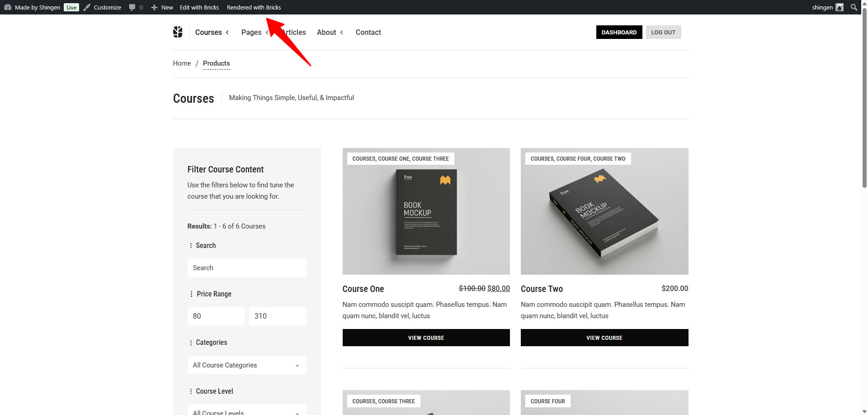Image resolution: width=868 pixels, height=415 pixels.
Task: Click the Customize paintbrush icon
Action: (x=87, y=7)
